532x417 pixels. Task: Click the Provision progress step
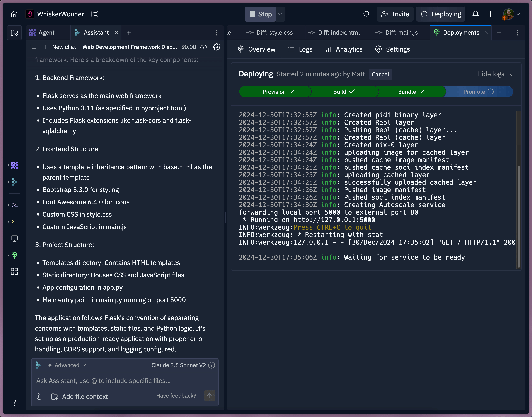click(x=275, y=92)
